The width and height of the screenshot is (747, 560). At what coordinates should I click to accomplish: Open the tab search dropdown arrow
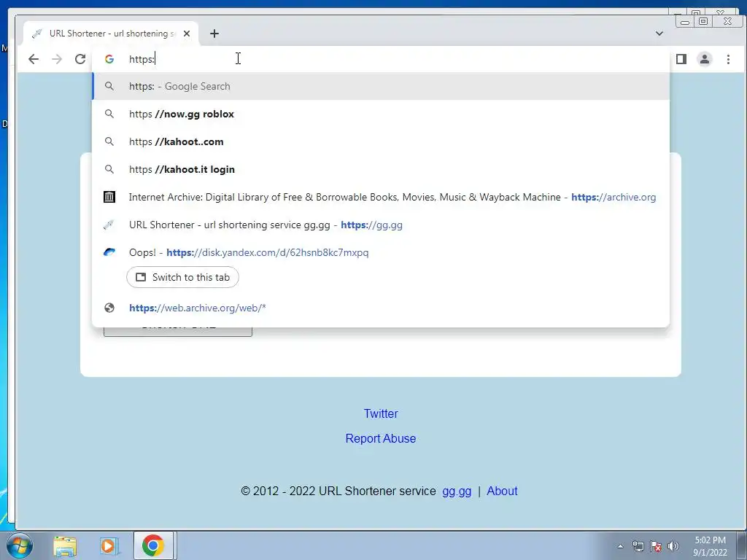point(659,34)
